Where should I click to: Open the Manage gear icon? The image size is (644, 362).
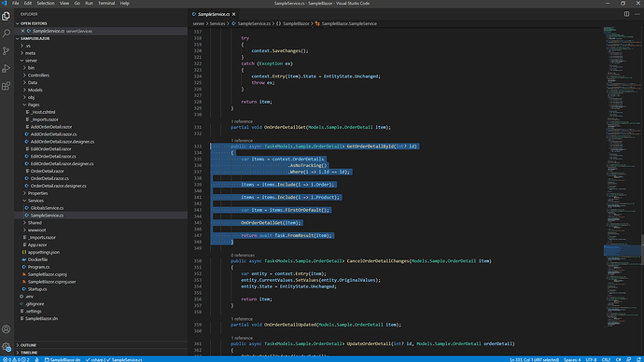click(x=7, y=347)
